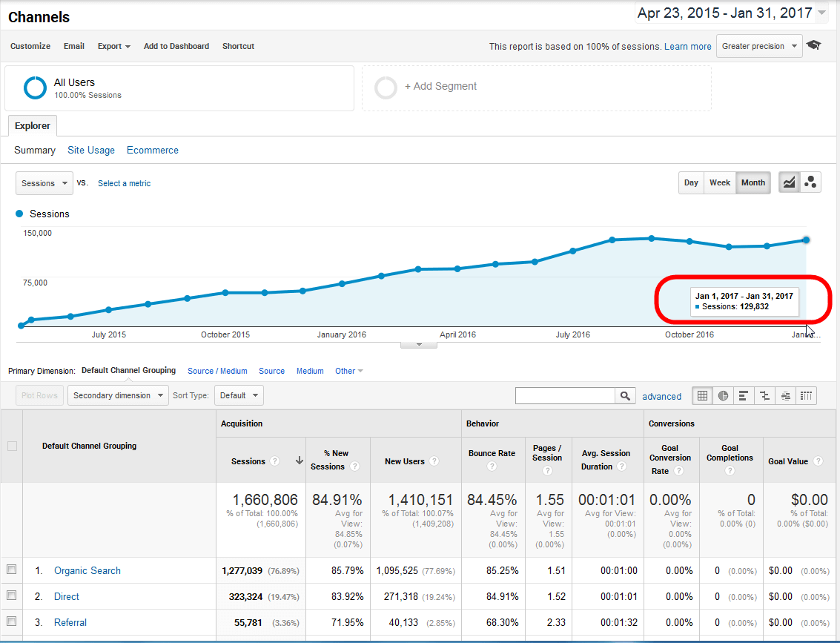Select the Referral row checkbox
This screenshot has height=643, width=840.
11,621
